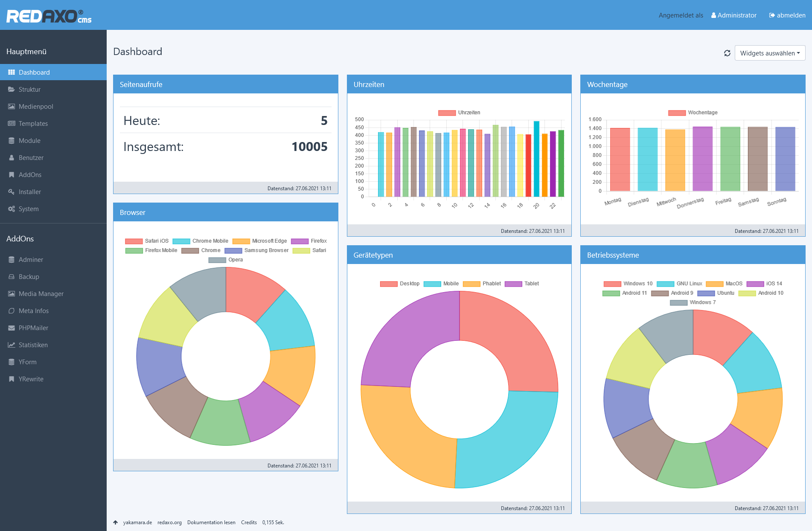Click the Statistiken chart icon

12,345
